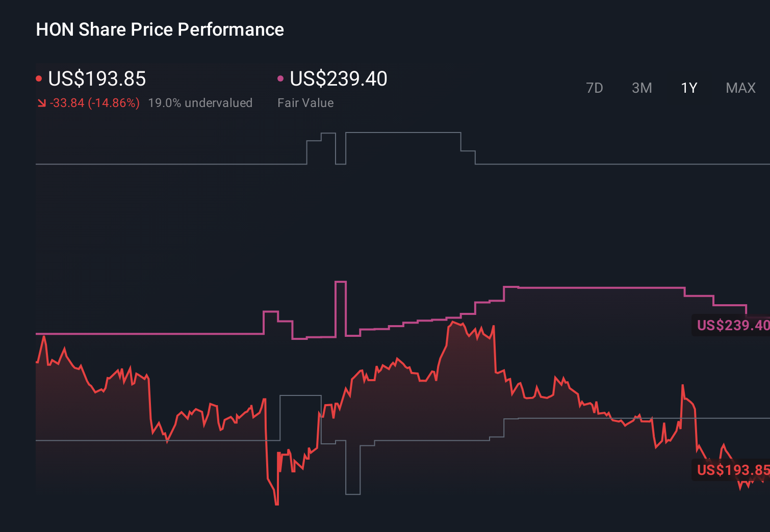
Task: Switch to the 1Y time range
Action: (688, 88)
